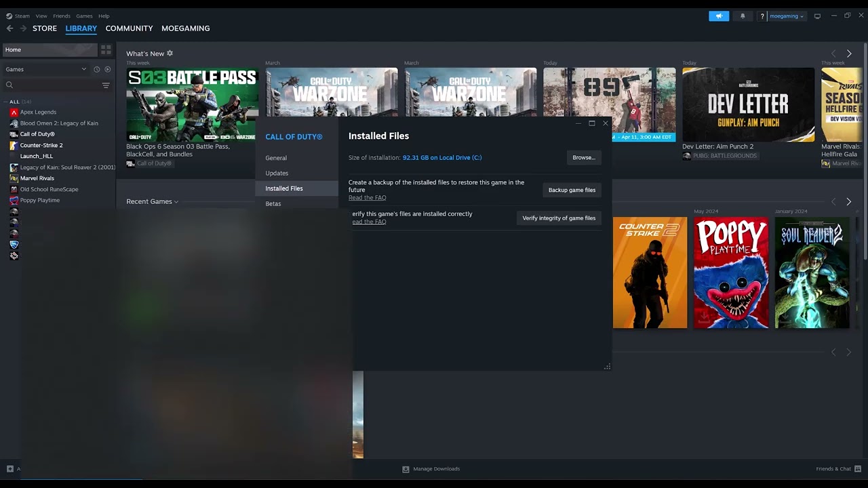Click the library search magnifier icon
The image size is (868, 488).
[x=9, y=85]
